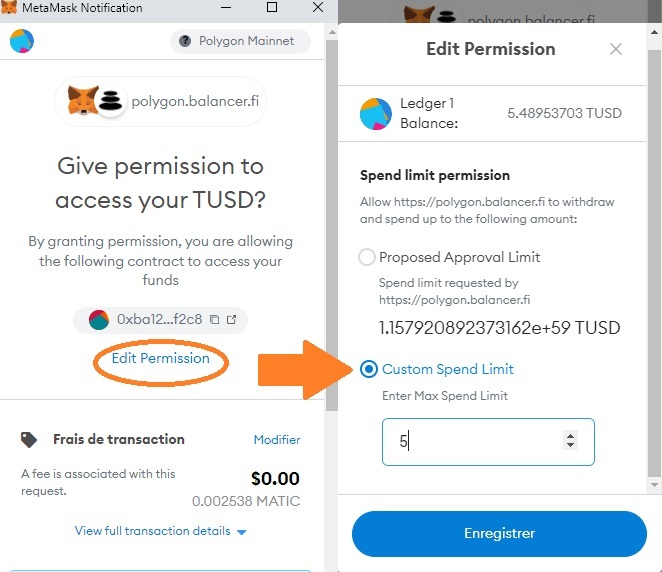
Task: Click the account avatar at top left
Action: [x=21, y=41]
